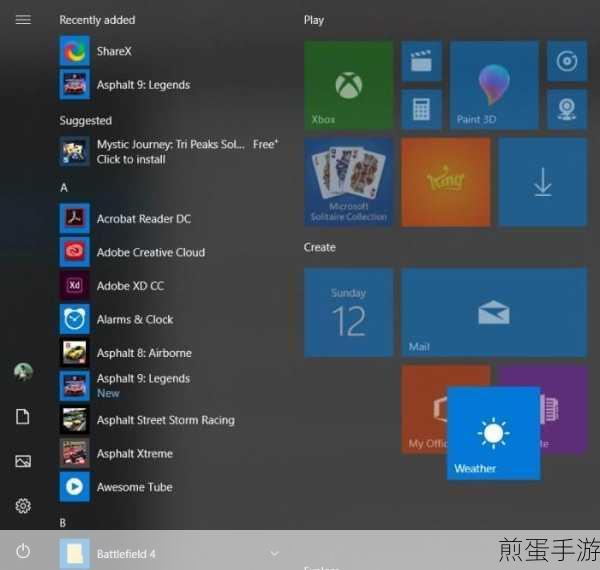The width and height of the screenshot is (600, 570).
Task: Open the Movies & TV tile
Action: tap(421, 62)
